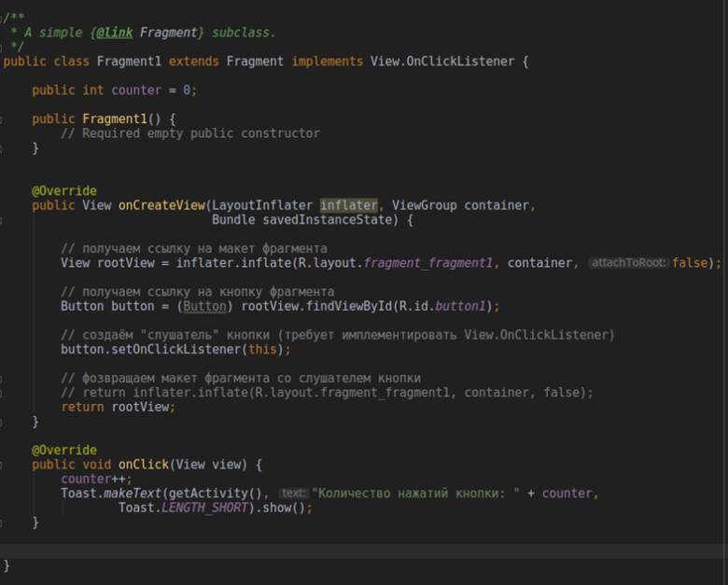Click the LayoutInflater parameter type
Screen dimensions: 728x585
point(262,205)
